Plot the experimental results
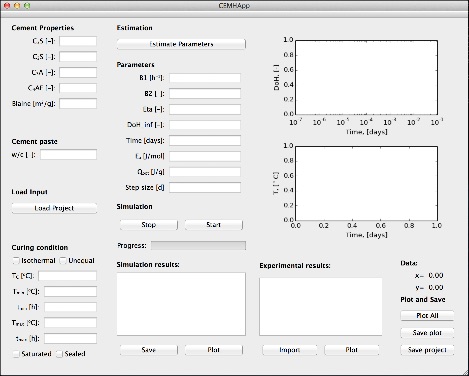Image resolution: width=469 pixels, height=376 pixels. [352, 350]
